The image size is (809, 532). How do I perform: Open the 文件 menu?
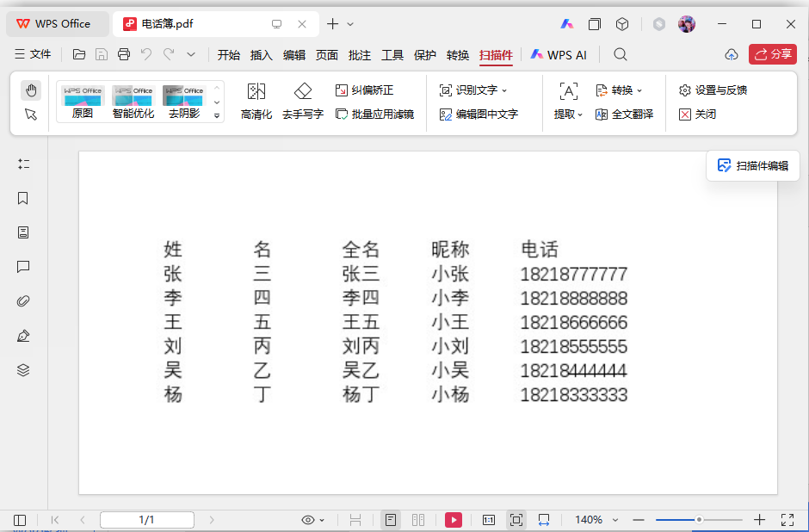33,54
